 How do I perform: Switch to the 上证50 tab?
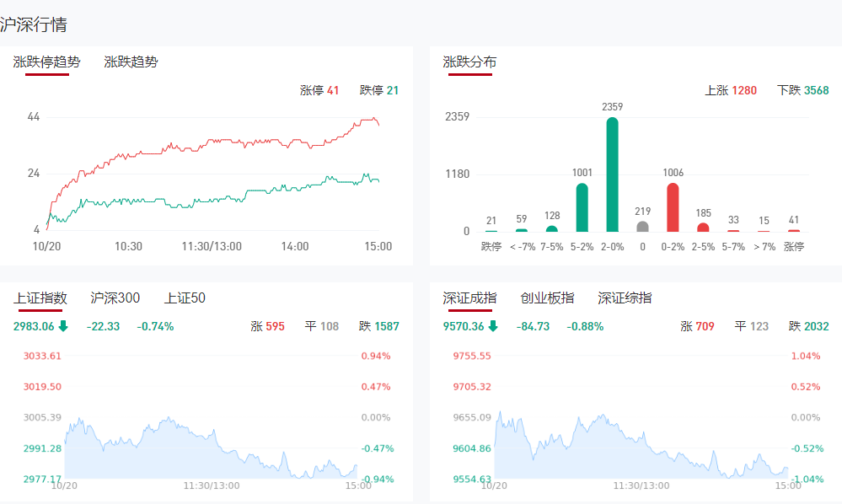185,298
